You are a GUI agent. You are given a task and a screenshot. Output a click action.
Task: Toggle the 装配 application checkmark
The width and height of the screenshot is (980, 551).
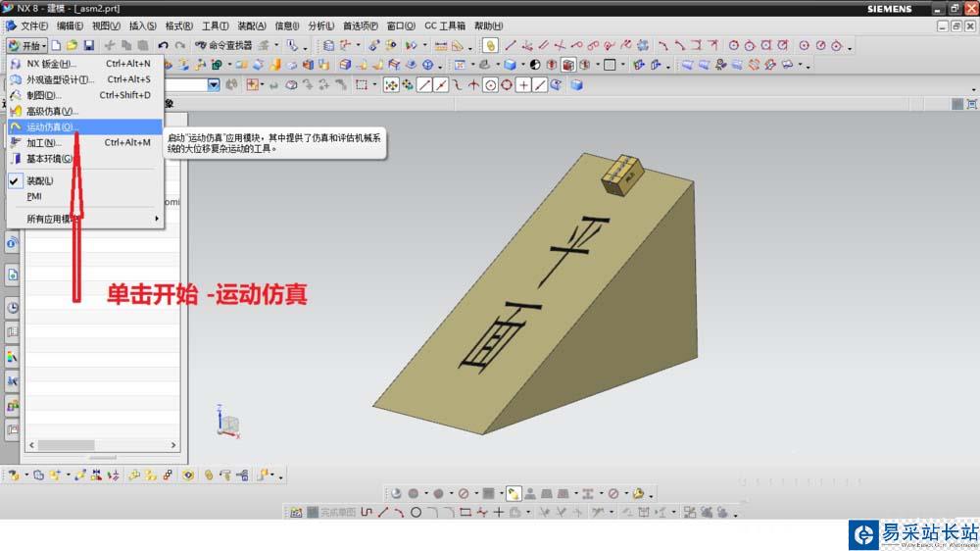(15, 180)
